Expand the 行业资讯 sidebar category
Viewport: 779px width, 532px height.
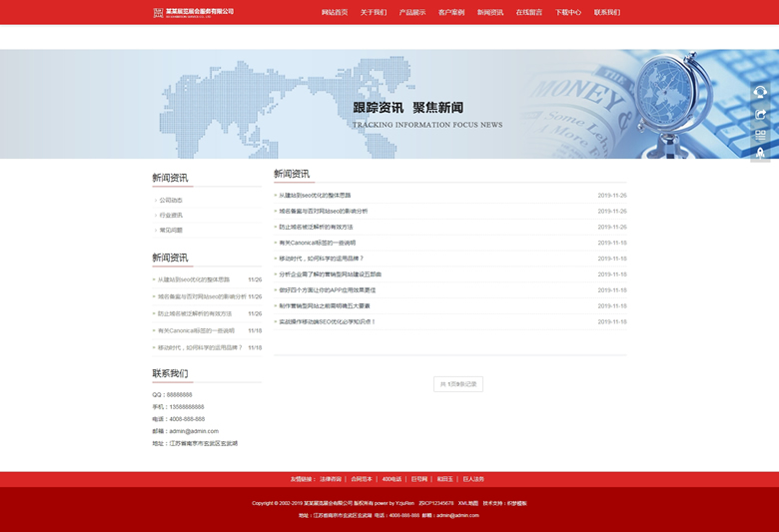171,215
